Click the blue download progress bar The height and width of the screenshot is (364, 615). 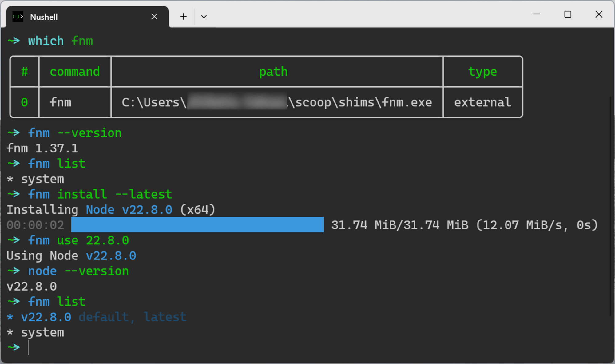click(197, 225)
